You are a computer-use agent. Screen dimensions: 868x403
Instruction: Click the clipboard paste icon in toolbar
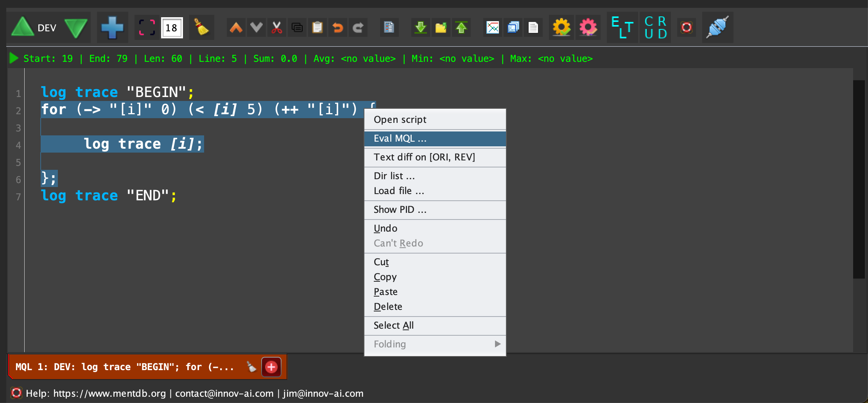(317, 27)
